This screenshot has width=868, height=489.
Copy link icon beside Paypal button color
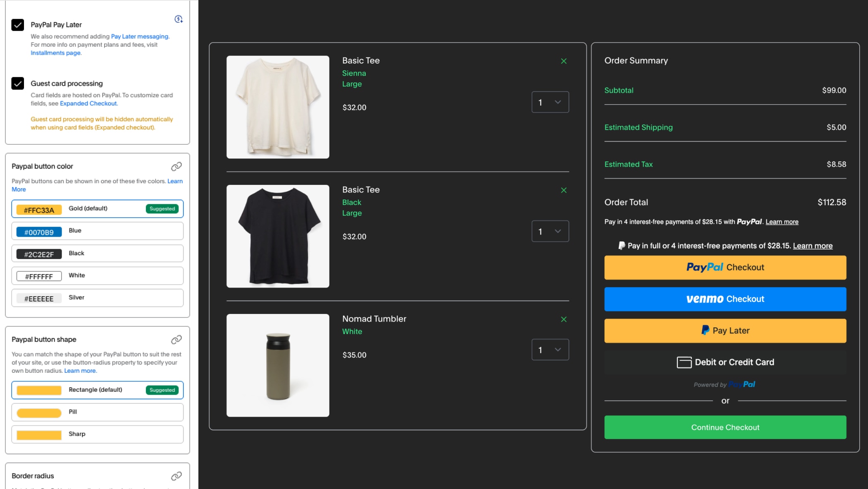[x=176, y=166]
